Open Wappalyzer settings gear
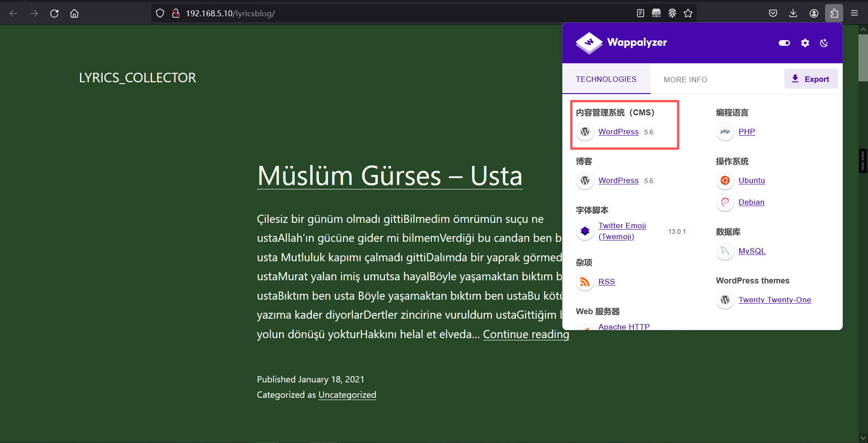Image resolution: width=868 pixels, height=443 pixels. pos(805,43)
